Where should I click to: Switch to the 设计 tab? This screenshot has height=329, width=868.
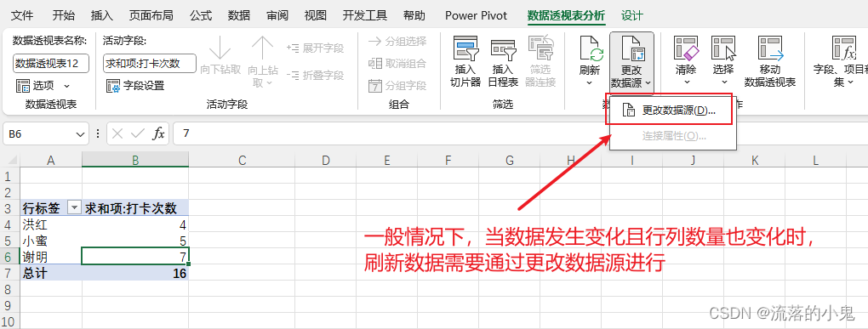point(632,15)
